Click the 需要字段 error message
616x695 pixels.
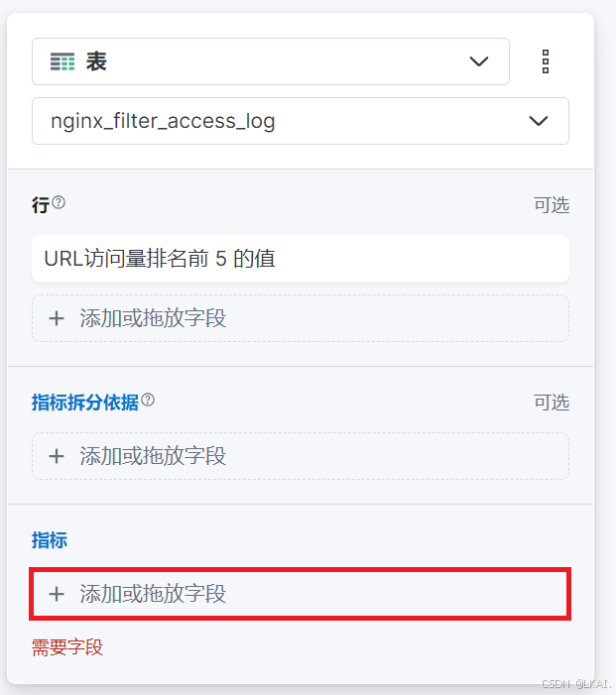(67, 647)
